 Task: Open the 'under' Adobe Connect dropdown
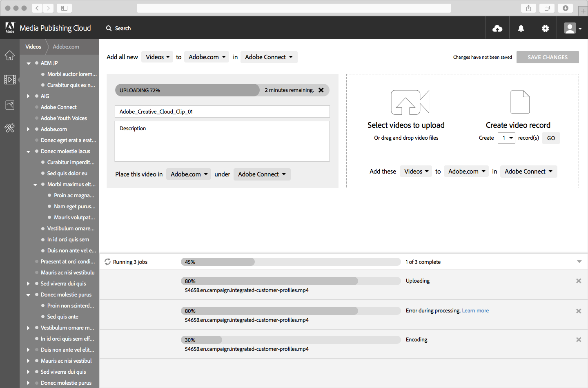pyautogui.click(x=262, y=174)
